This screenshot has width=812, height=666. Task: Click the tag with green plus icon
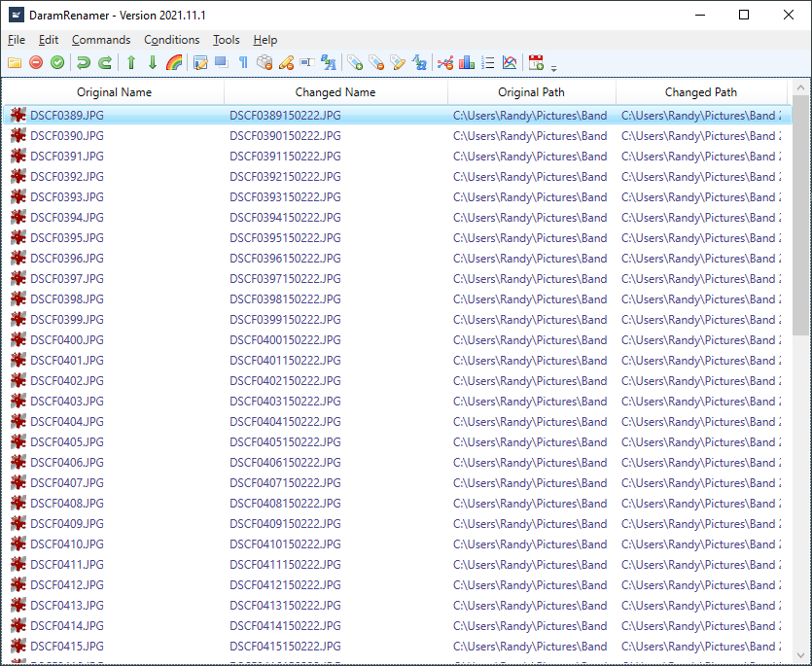coord(355,62)
